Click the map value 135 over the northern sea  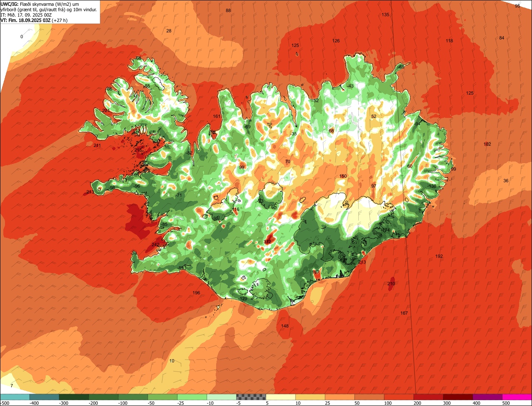tap(385, 15)
